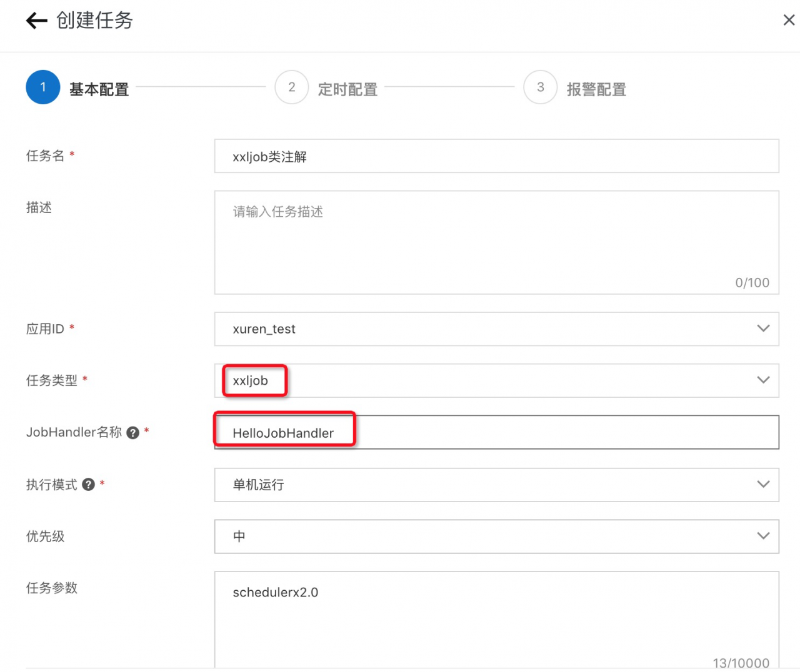Image resolution: width=800 pixels, height=672 pixels.
Task: Focus the 描述 text area
Action: 496,242
